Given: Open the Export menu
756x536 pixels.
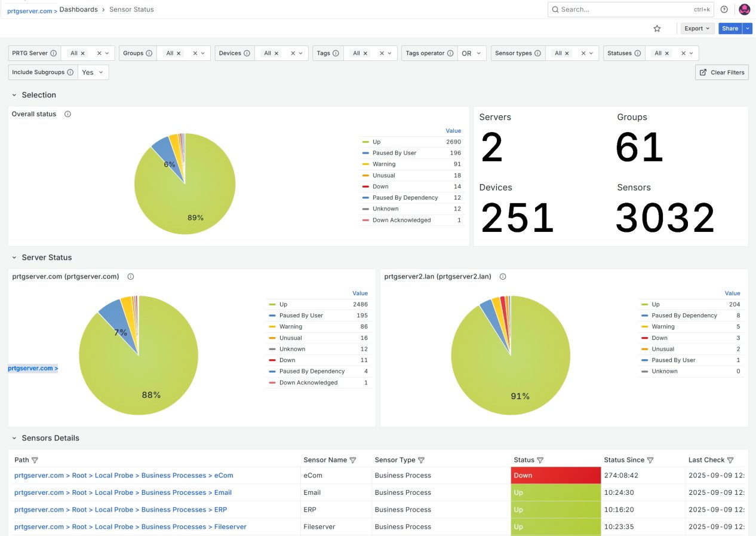Looking at the screenshot, I should (697, 28).
